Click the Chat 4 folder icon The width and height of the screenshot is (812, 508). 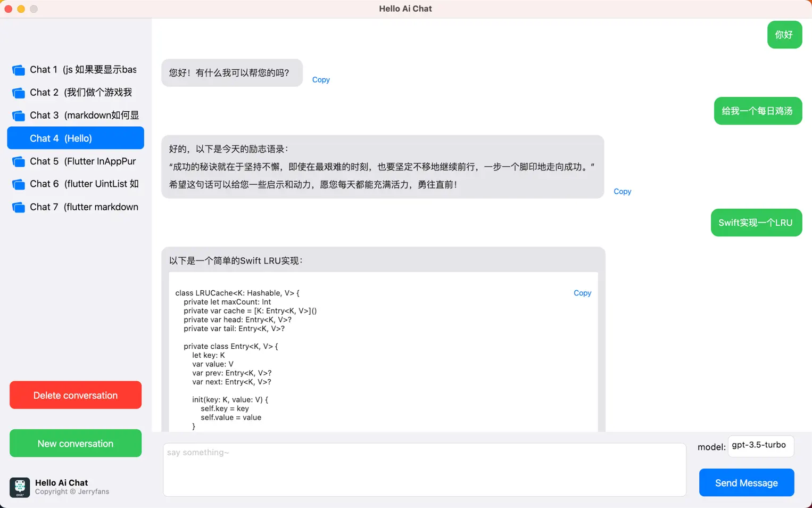point(19,138)
